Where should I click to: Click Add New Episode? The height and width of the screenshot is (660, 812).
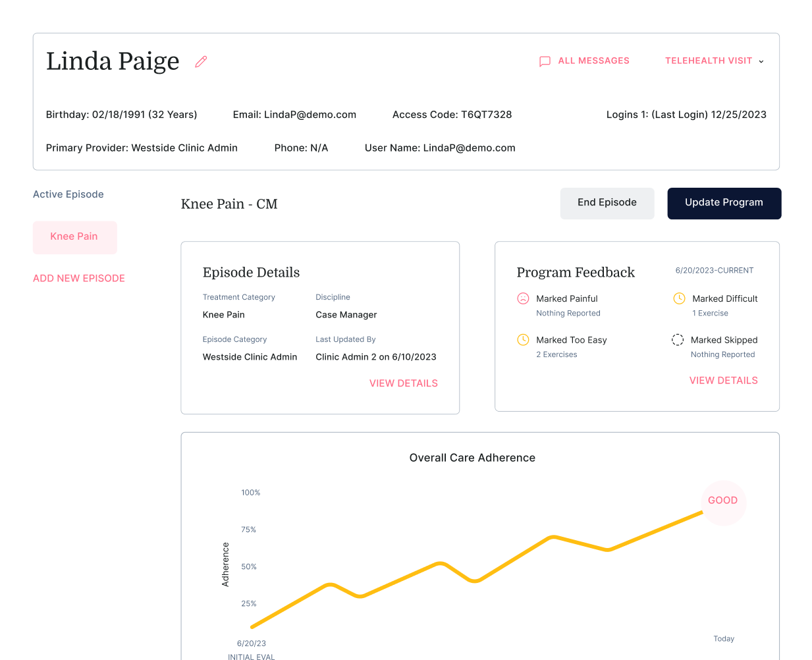[x=79, y=279]
